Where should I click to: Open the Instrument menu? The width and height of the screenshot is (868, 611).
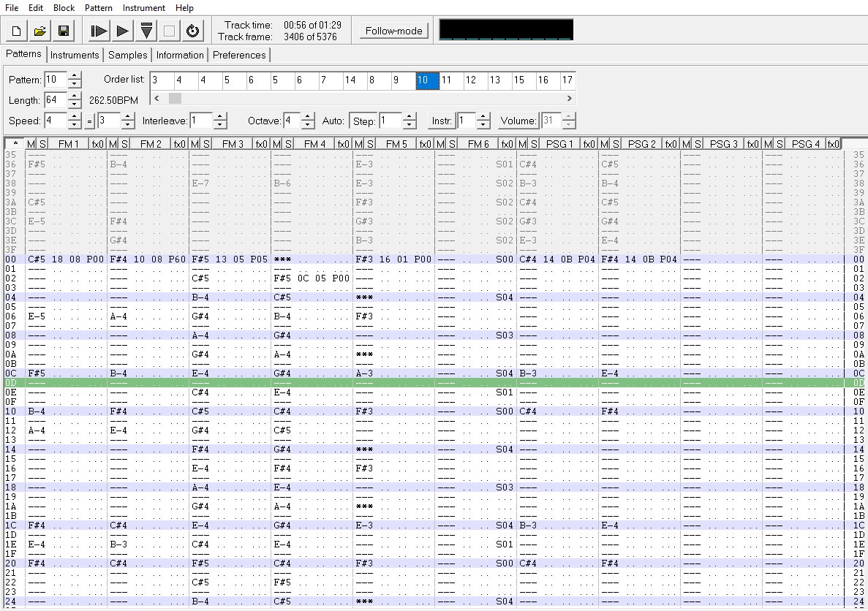point(143,8)
